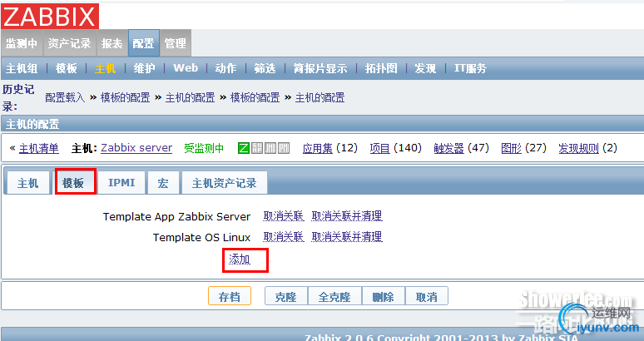Image resolution: width=644 pixels, height=341 pixels.
Task: Click the 全克隆 button
Action: (334, 296)
